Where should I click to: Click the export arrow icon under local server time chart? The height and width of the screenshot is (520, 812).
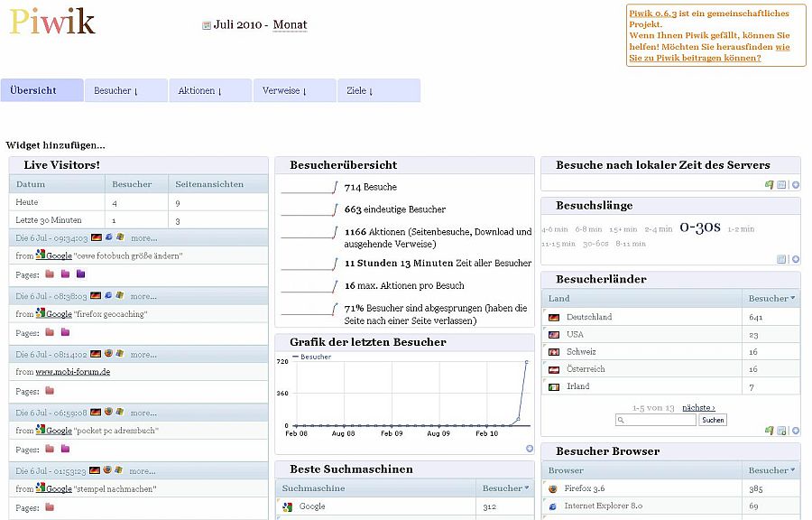[769, 184]
